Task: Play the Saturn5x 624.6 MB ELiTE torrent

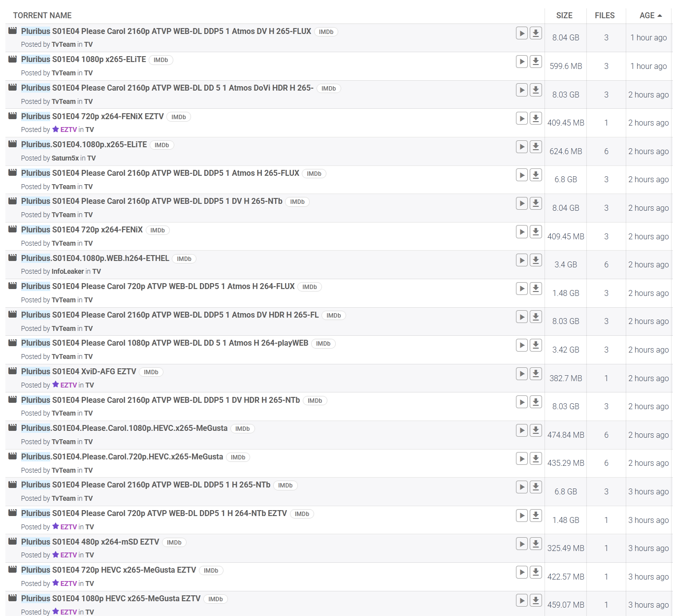Action: (522, 147)
